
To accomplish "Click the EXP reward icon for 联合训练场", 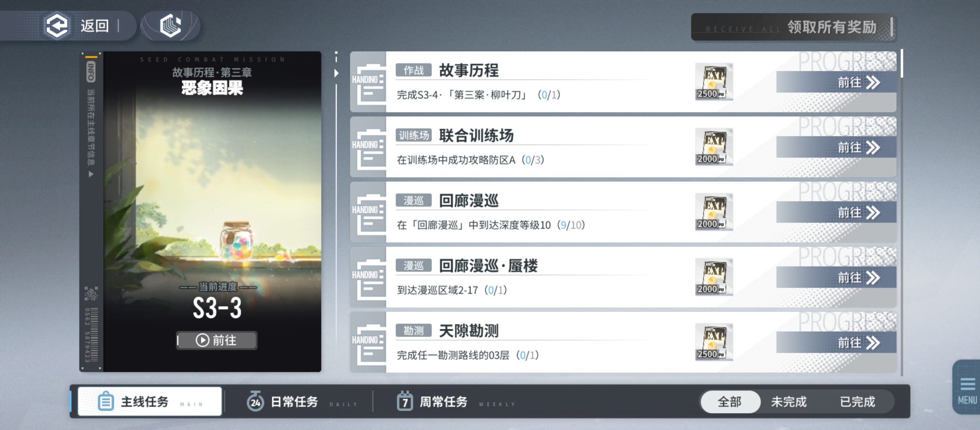I will coord(713,146).
